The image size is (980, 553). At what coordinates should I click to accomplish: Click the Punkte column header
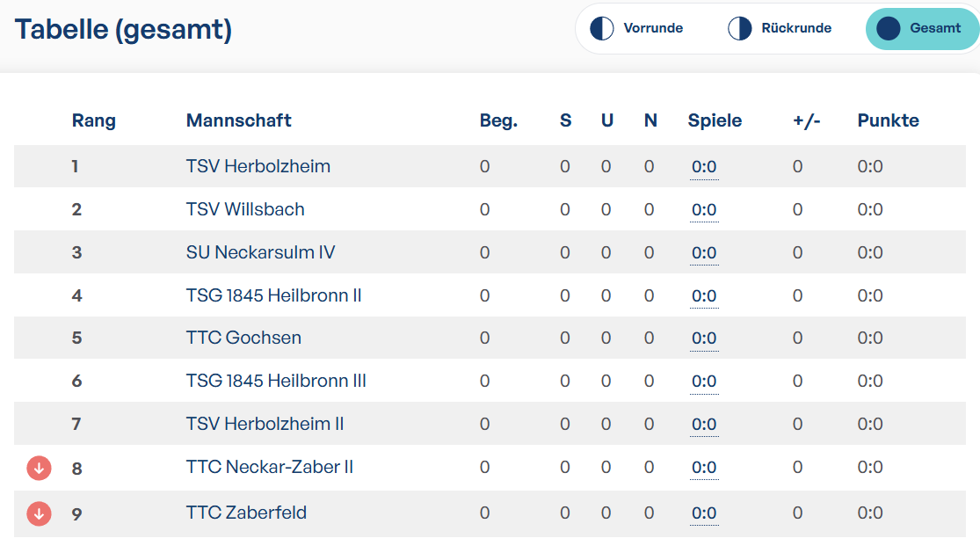coord(888,120)
